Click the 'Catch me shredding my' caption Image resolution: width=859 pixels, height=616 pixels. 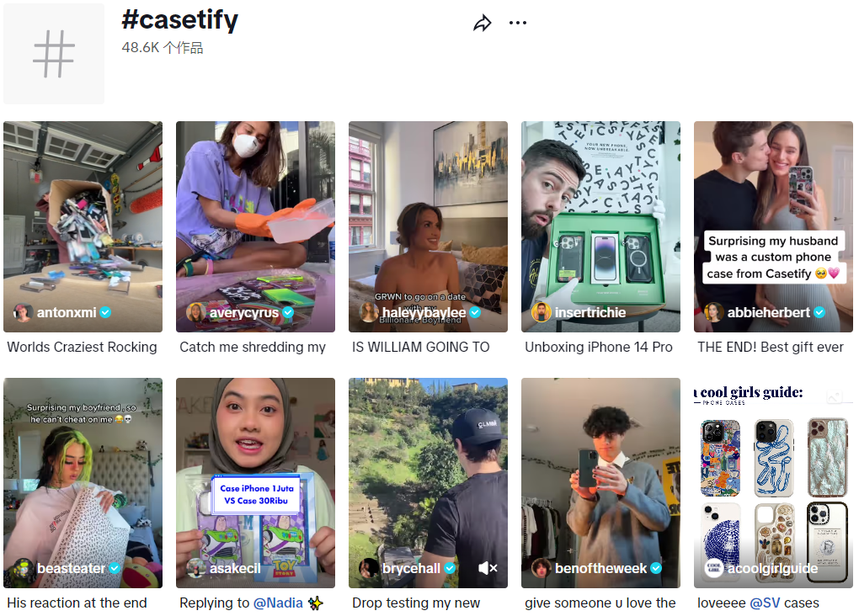tap(253, 348)
